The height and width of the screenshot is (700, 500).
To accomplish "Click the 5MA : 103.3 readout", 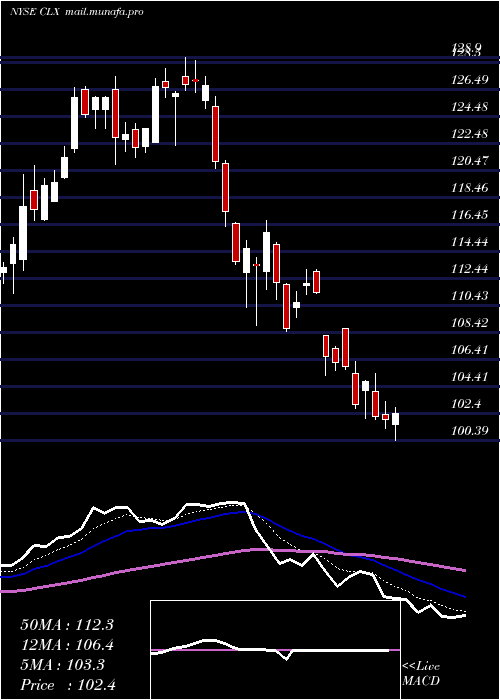I will point(62,665).
